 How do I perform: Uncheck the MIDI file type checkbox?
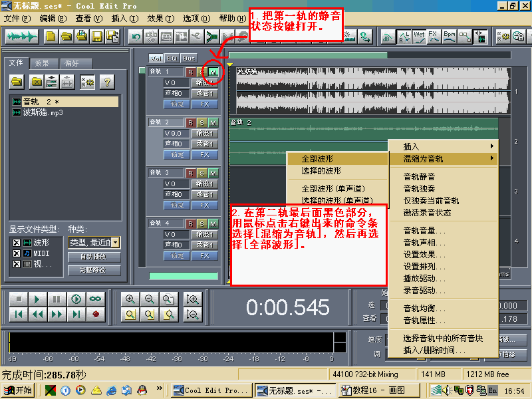16,253
